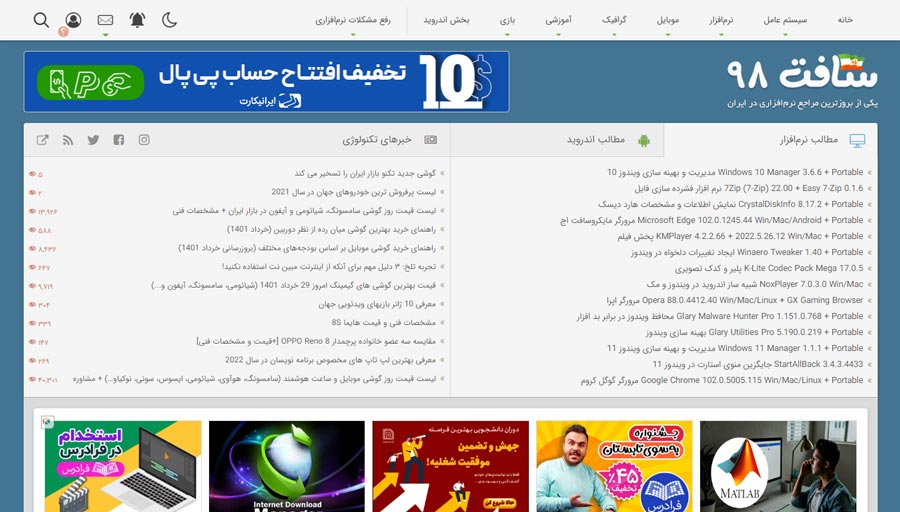Open news about گوشی جدید تکنو
The image size is (900, 512).
[x=365, y=173]
